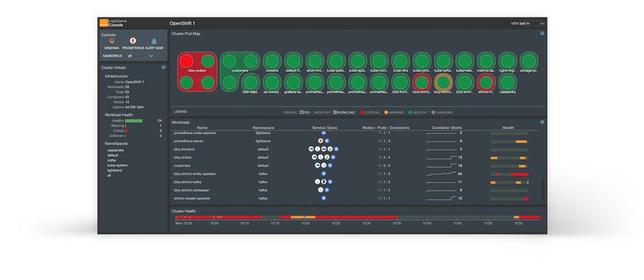Click the OpenShift 1 page title
This screenshot has width=644, height=280.
[182, 23]
